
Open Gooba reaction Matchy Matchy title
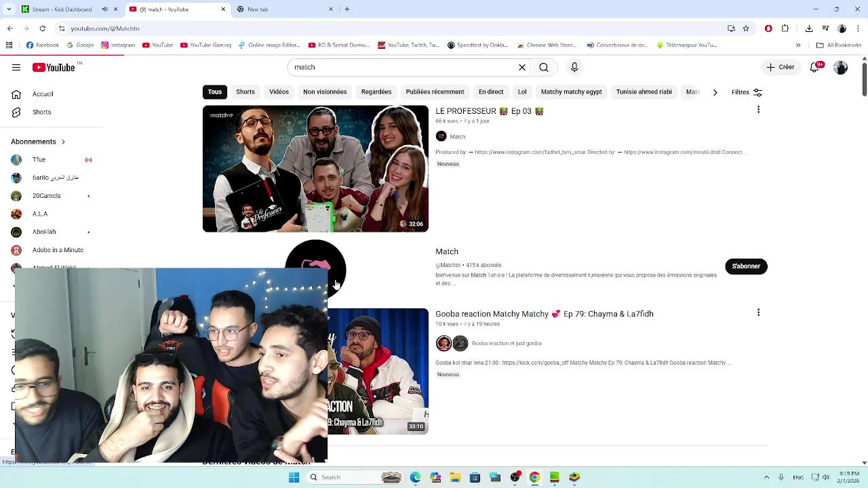[x=545, y=314]
